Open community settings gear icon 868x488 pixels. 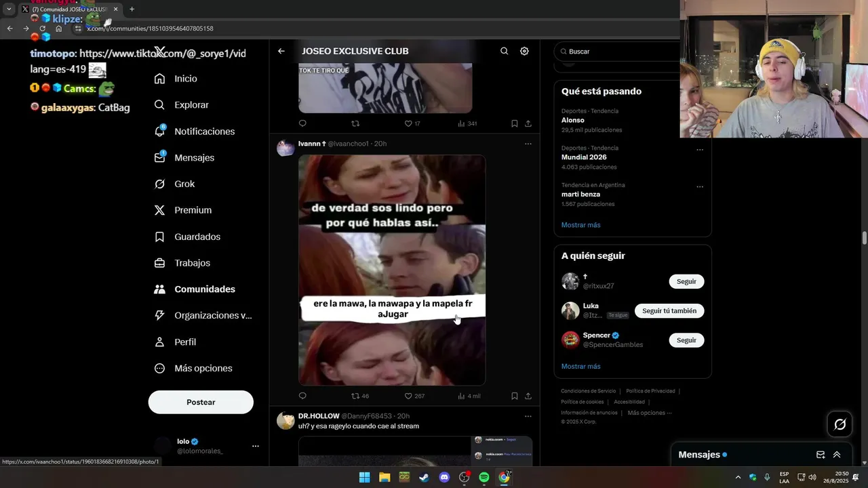pyautogui.click(x=524, y=51)
